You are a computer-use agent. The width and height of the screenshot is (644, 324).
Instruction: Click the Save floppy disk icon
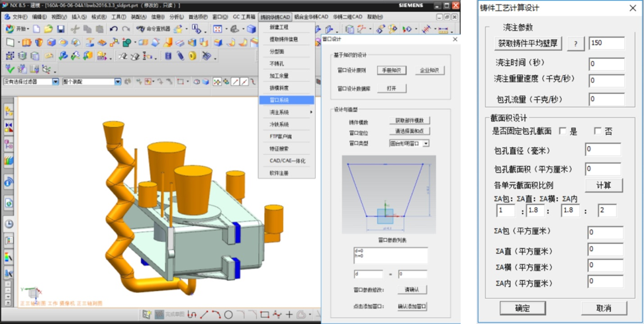click(61, 29)
